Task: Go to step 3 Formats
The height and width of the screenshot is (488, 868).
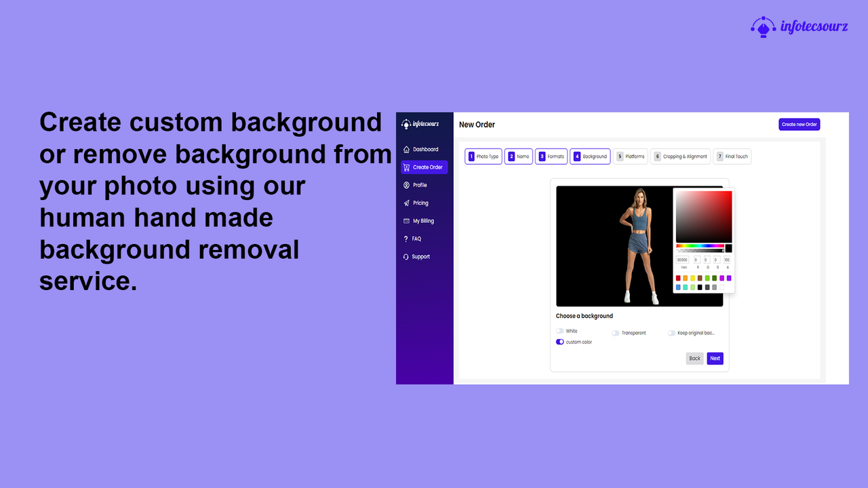Action: (551, 157)
